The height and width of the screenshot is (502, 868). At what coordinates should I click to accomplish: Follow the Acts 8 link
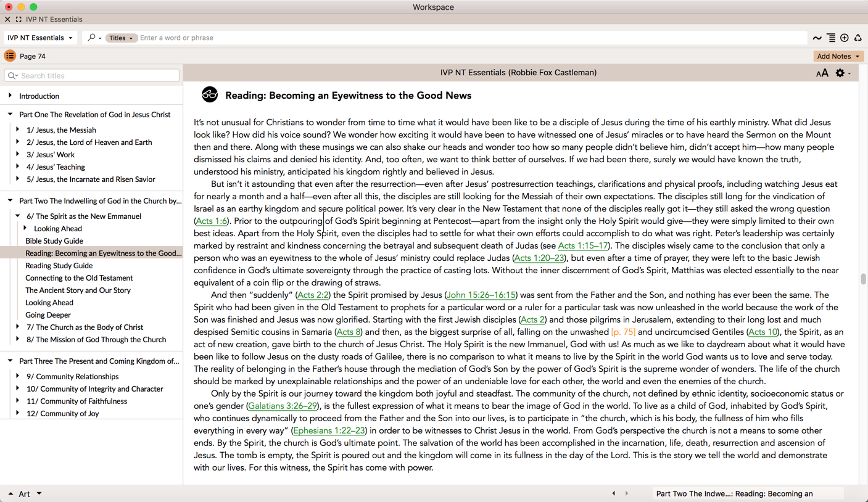[349, 332]
